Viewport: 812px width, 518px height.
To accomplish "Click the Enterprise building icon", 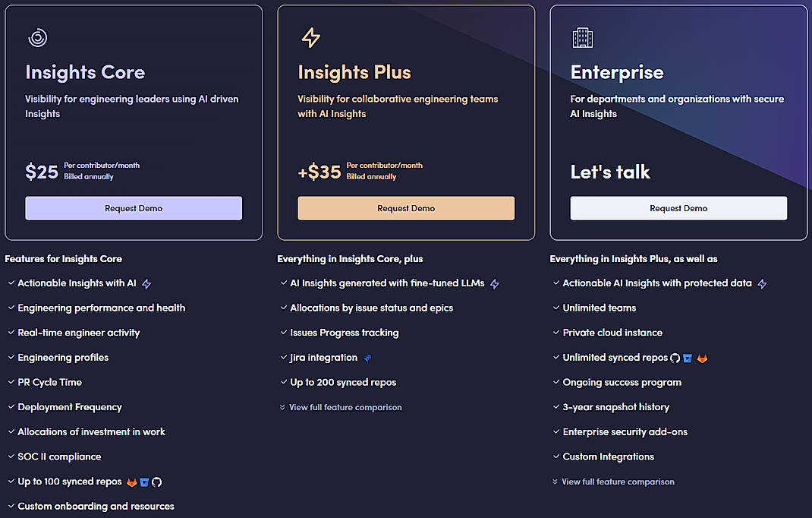I will pyautogui.click(x=582, y=37).
